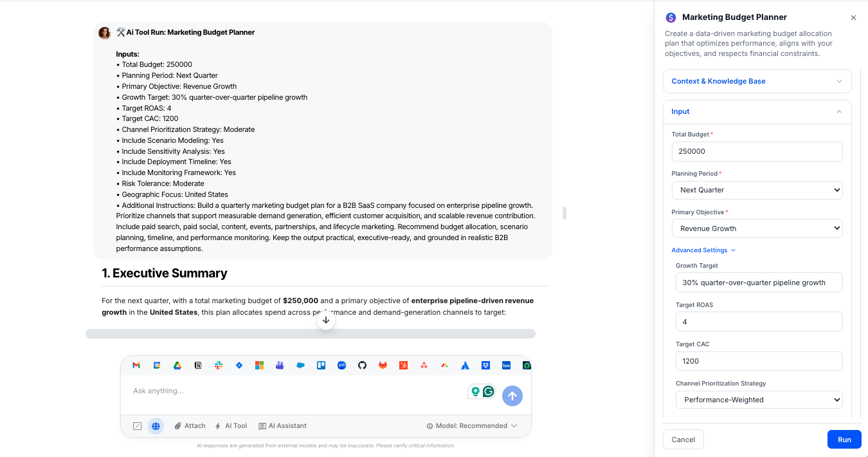Click the Grammarly icon in the chat box

[487, 391]
